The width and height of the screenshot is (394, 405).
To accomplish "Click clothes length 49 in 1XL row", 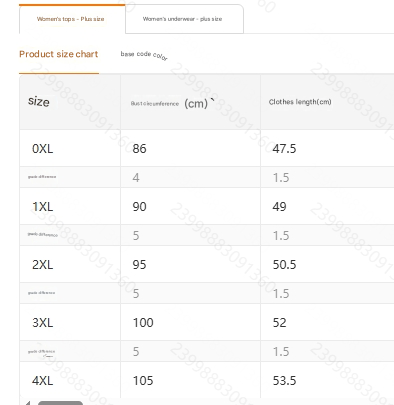I will (279, 207).
